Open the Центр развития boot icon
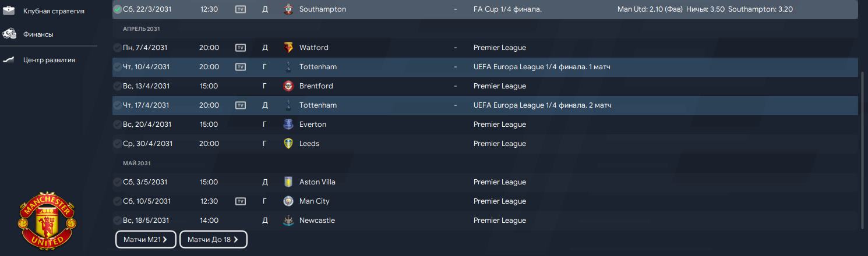Screen dimensions: 868x256 [x=9, y=60]
